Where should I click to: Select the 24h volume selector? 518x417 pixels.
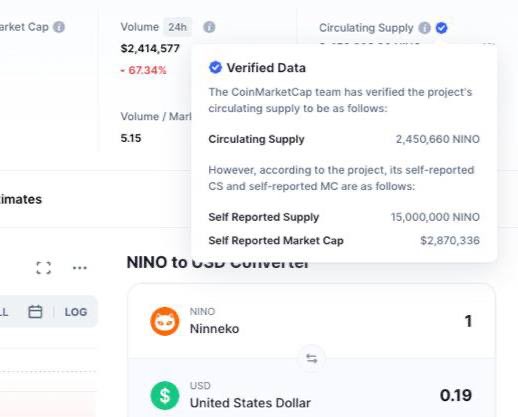pos(177,27)
